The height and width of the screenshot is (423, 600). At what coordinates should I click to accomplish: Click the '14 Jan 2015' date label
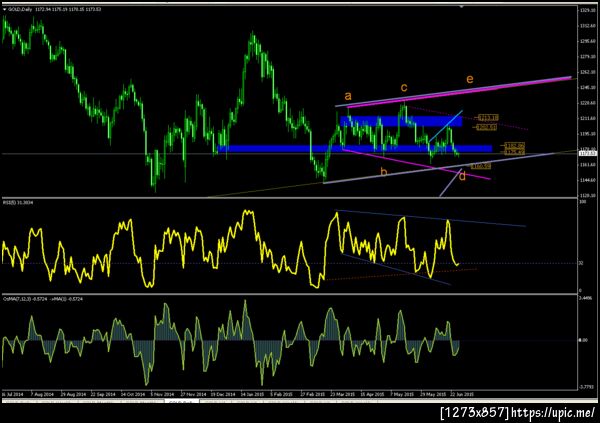[x=252, y=394]
